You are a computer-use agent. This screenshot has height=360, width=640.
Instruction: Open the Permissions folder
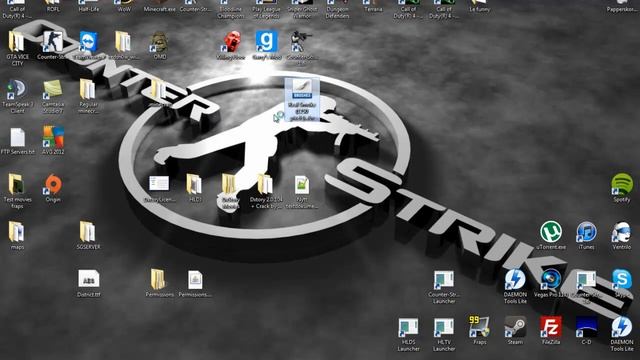point(158,279)
